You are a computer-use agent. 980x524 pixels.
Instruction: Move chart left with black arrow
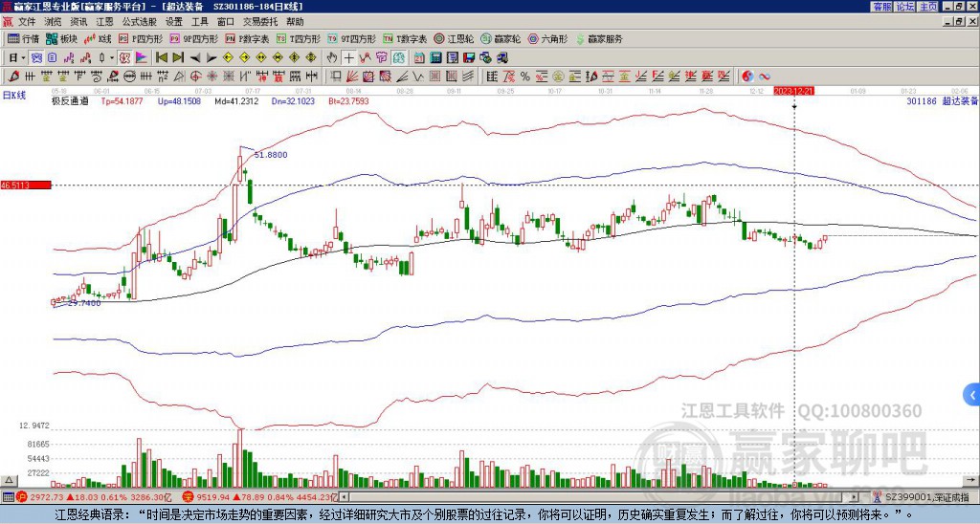click(x=195, y=58)
